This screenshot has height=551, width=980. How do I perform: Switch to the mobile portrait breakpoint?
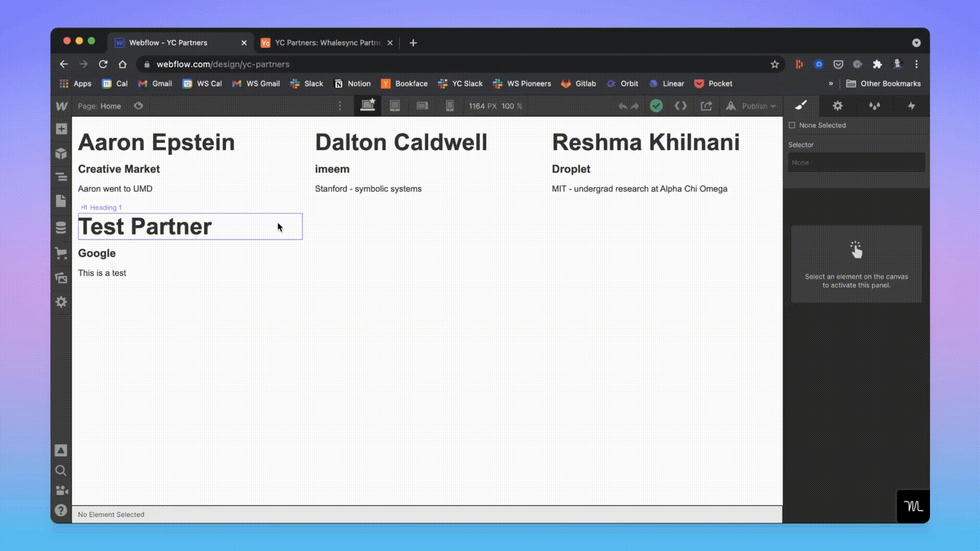click(x=450, y=106)
